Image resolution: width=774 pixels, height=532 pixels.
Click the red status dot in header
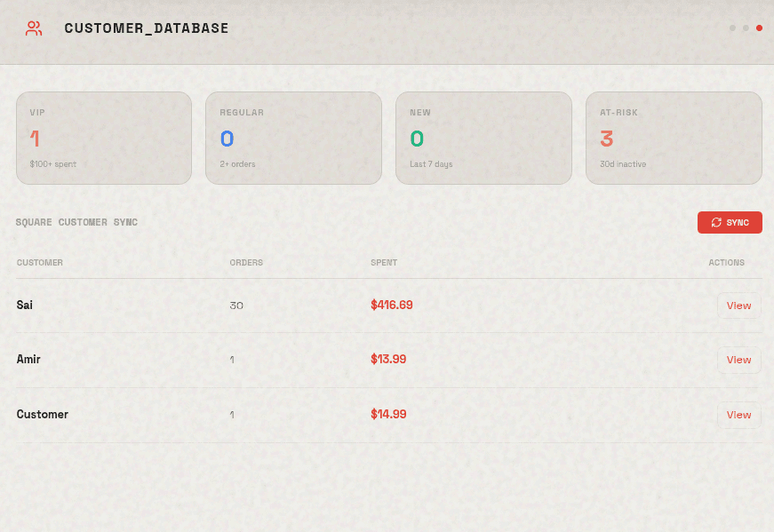pyautogui.click(x=759, y=28)
